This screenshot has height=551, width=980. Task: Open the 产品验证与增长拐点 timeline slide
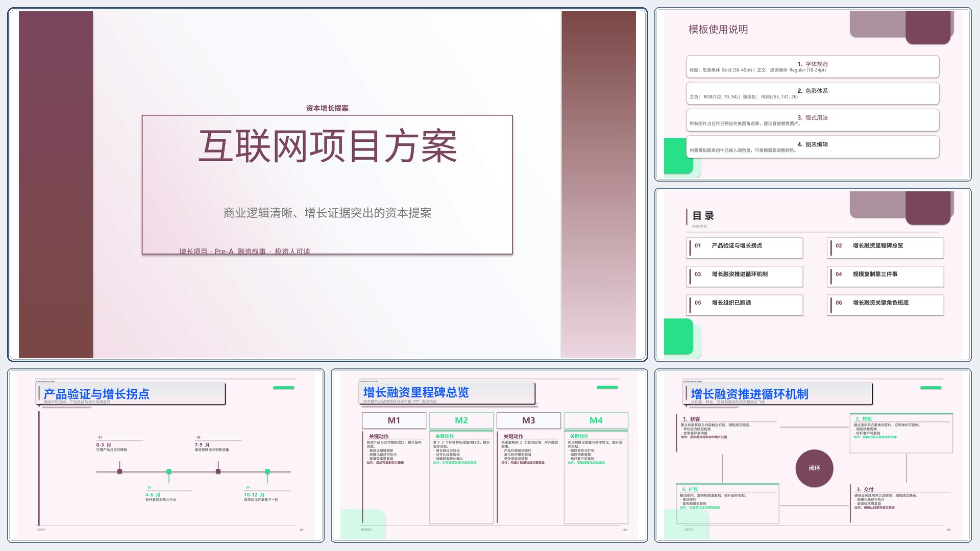(166, 456)
